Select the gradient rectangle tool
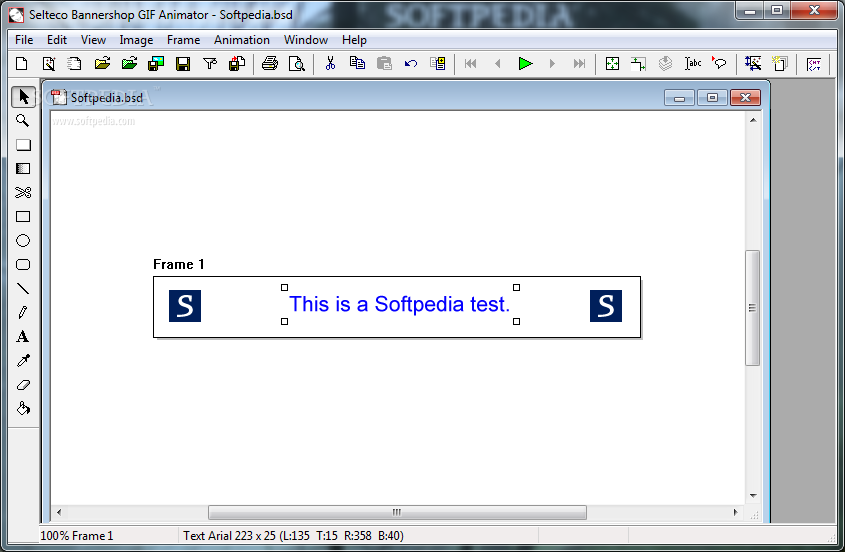845x552 pixels. coord(23,169)
